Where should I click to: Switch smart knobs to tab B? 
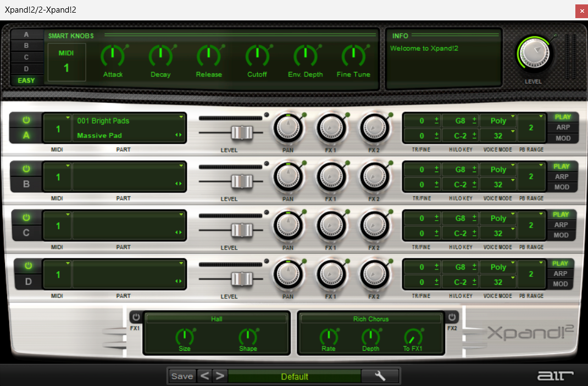[x=26, y=46]
